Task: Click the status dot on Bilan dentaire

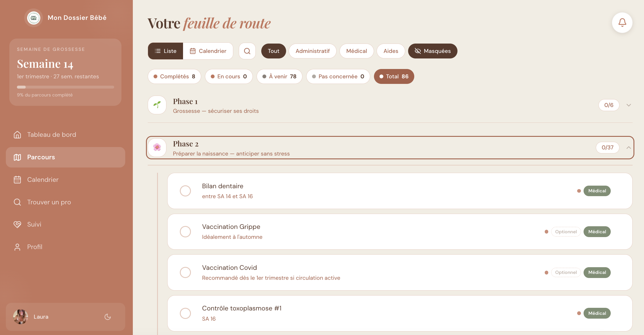Action: 579,191
